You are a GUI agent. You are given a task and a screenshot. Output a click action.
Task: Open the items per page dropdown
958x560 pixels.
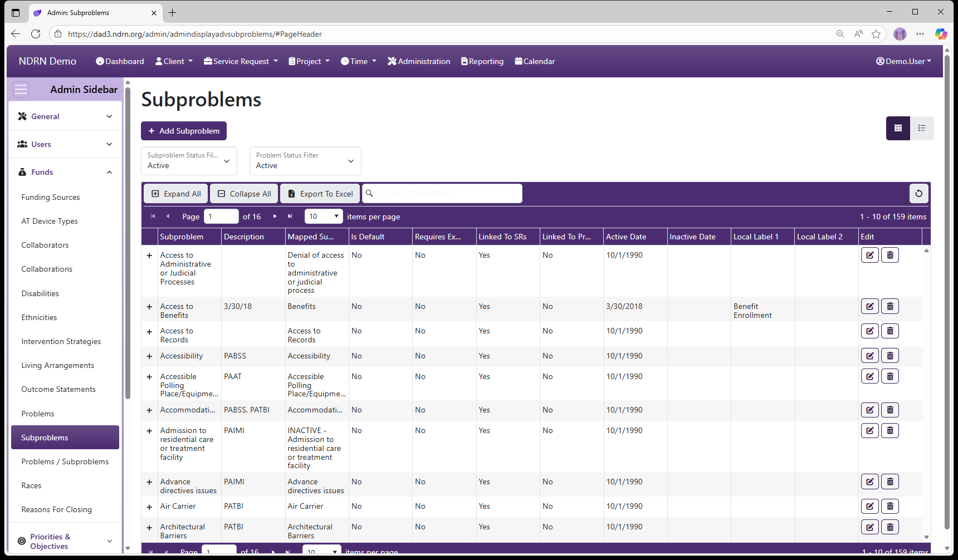tap(324, 216)
